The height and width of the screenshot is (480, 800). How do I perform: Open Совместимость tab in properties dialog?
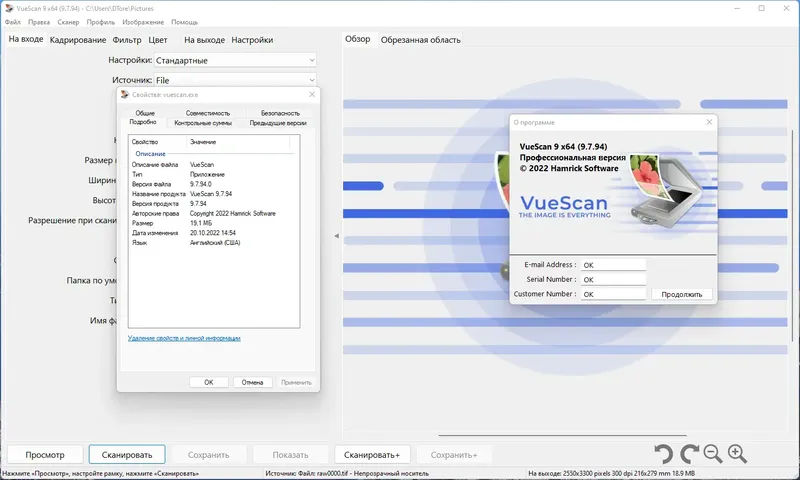tap(208, 113)
